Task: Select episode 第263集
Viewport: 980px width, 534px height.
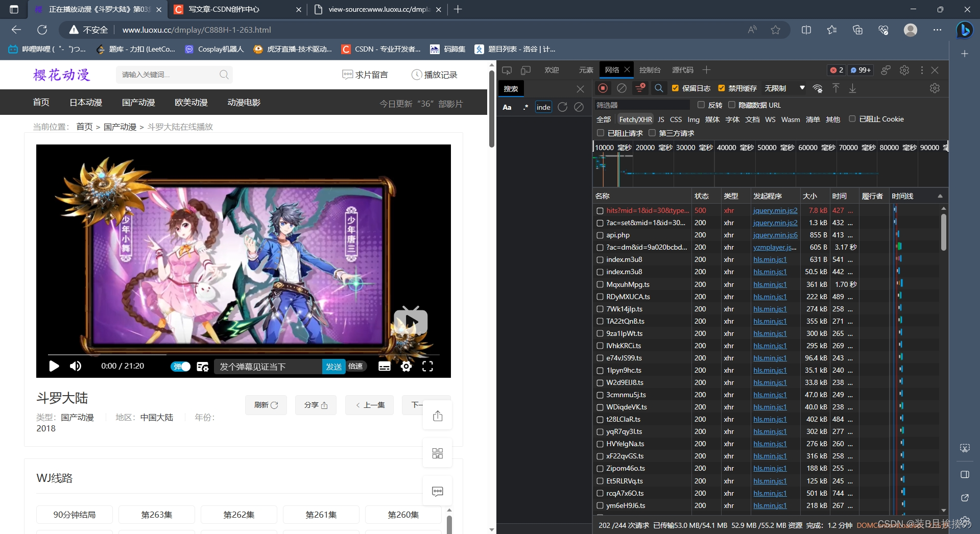Action: [157, 515]
